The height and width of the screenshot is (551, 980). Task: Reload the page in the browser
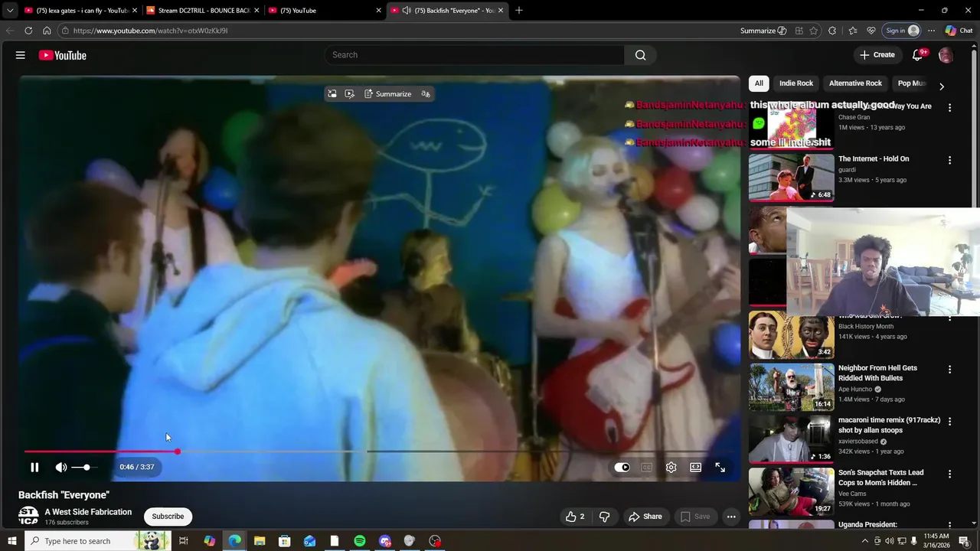[x=28, y=31]
